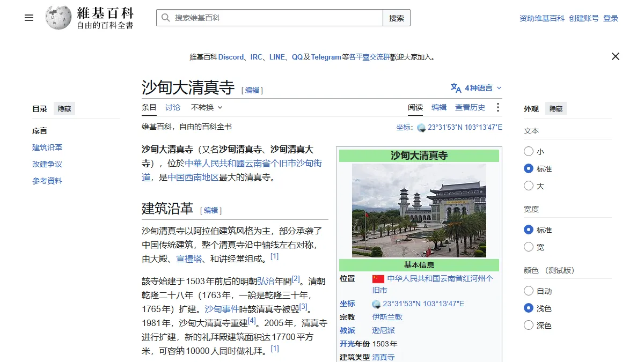Open 清真寺 building type link
This screenshot has height=362, width=644.
coord(384,357)
